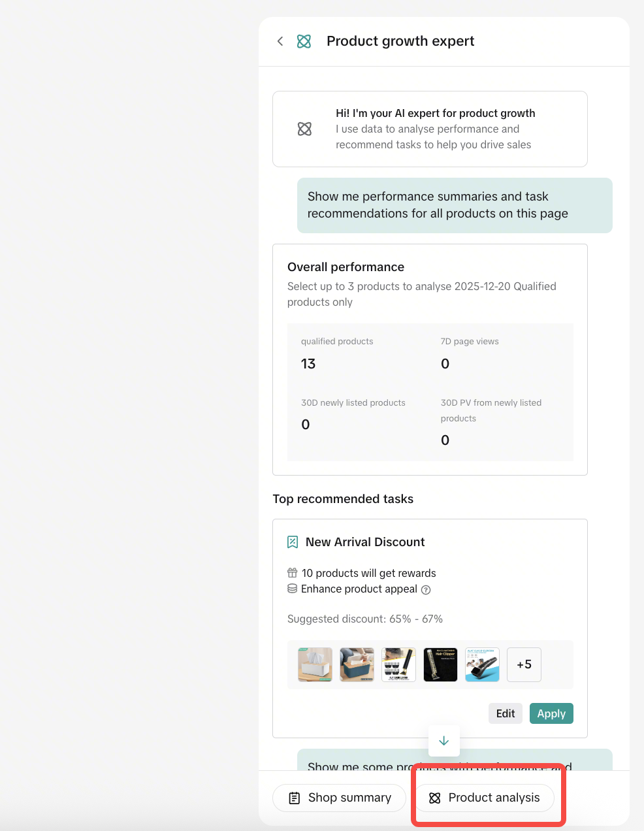Select the first tissue box product thumbnail
This screenshot has width=644, height=831.
(315, 664)
